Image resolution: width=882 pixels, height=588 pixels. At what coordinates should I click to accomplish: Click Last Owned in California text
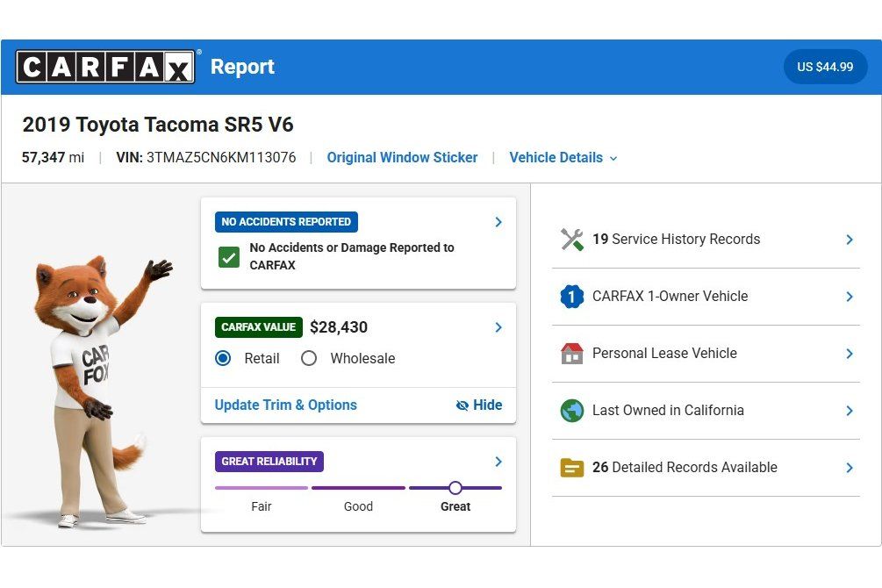coord(668,411)
